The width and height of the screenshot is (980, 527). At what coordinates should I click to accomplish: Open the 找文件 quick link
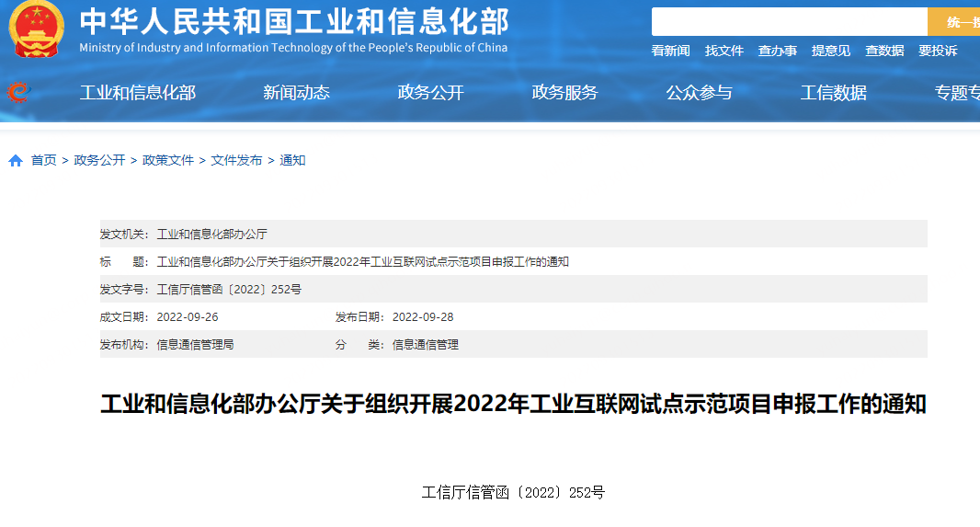click(724, 51)
